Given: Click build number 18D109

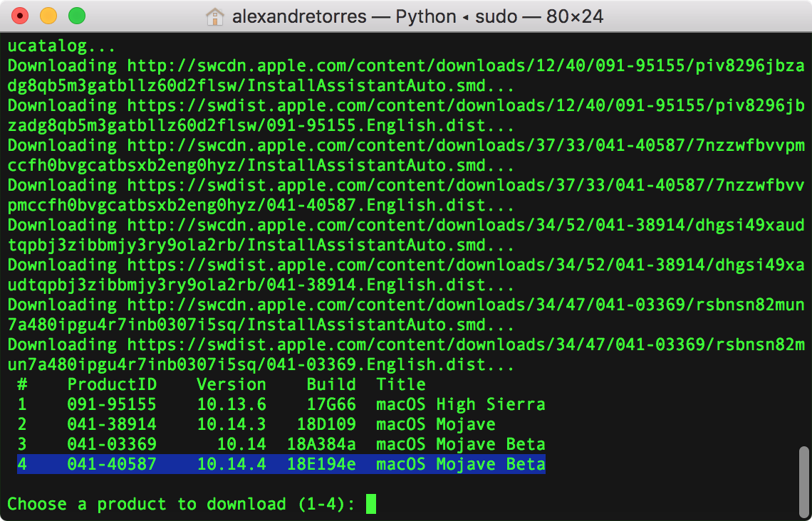Looking at the screenshot, I should tap(326, 424).
